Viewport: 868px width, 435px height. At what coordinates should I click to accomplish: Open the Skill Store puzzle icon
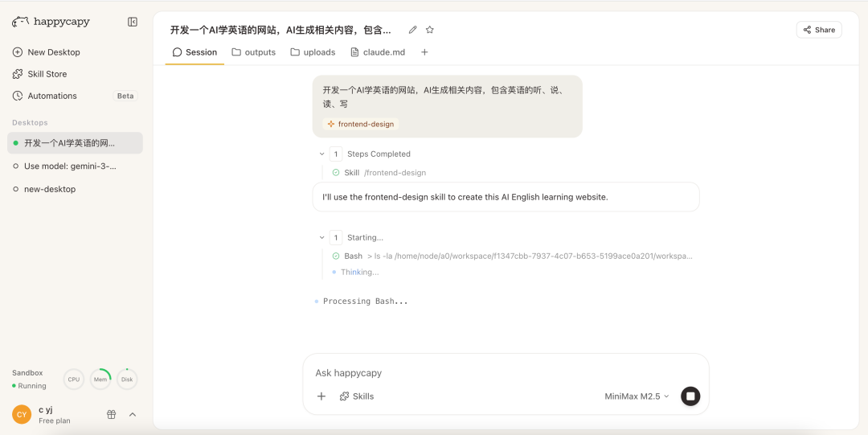[18, 74]
